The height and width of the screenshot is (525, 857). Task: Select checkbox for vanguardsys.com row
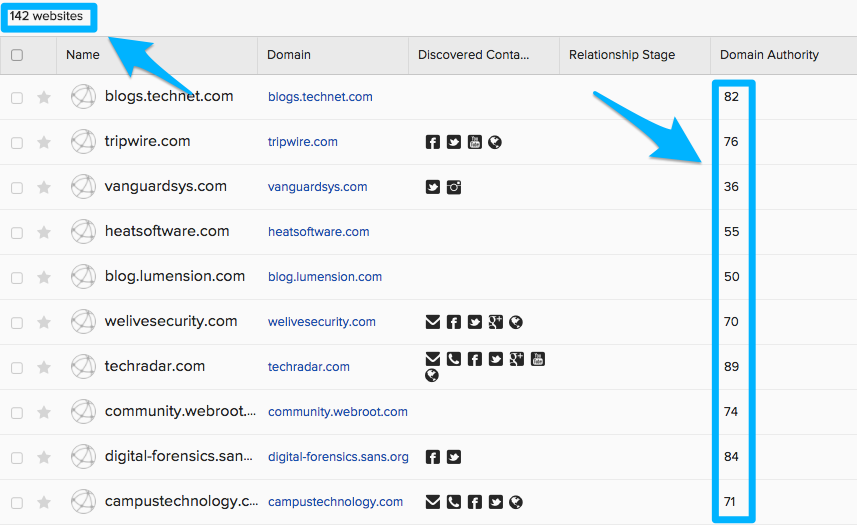coord(17,188)
